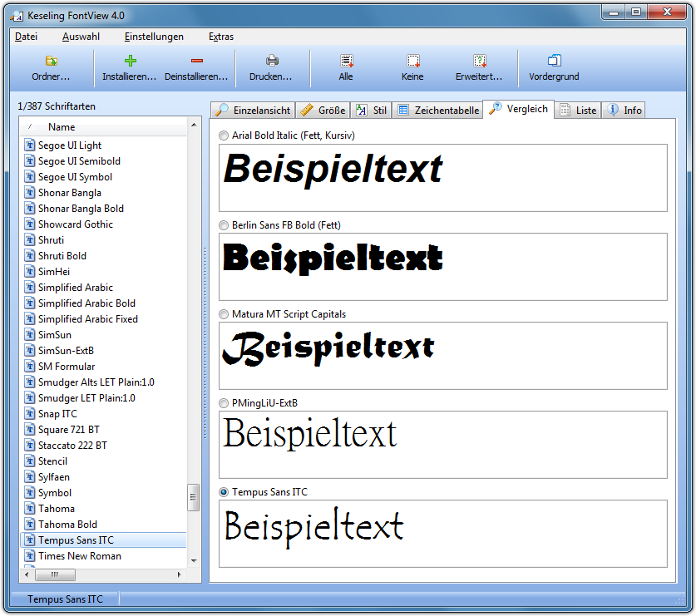Open the Extras menu

tap(221, 37)
